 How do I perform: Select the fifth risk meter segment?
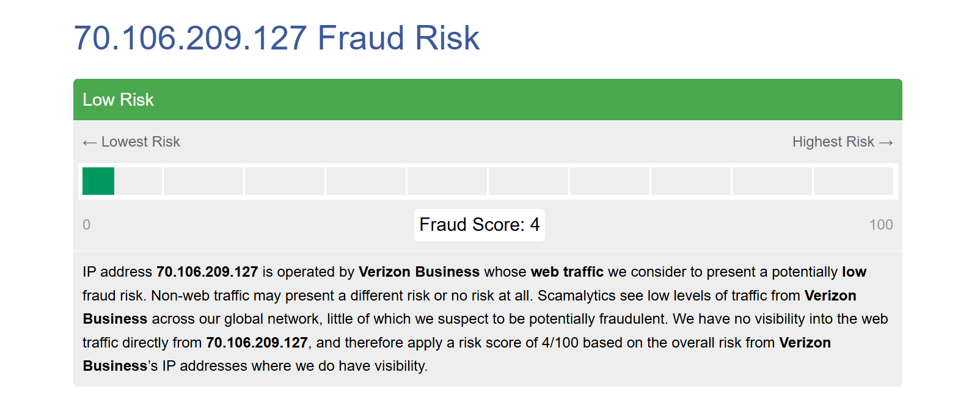click(x=447, y=181)
